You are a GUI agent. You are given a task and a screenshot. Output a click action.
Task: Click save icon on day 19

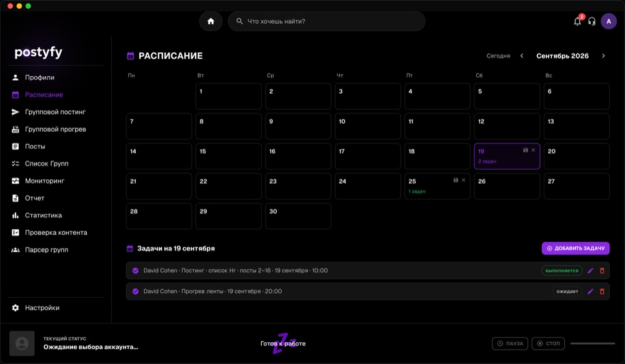coord(526,150)
